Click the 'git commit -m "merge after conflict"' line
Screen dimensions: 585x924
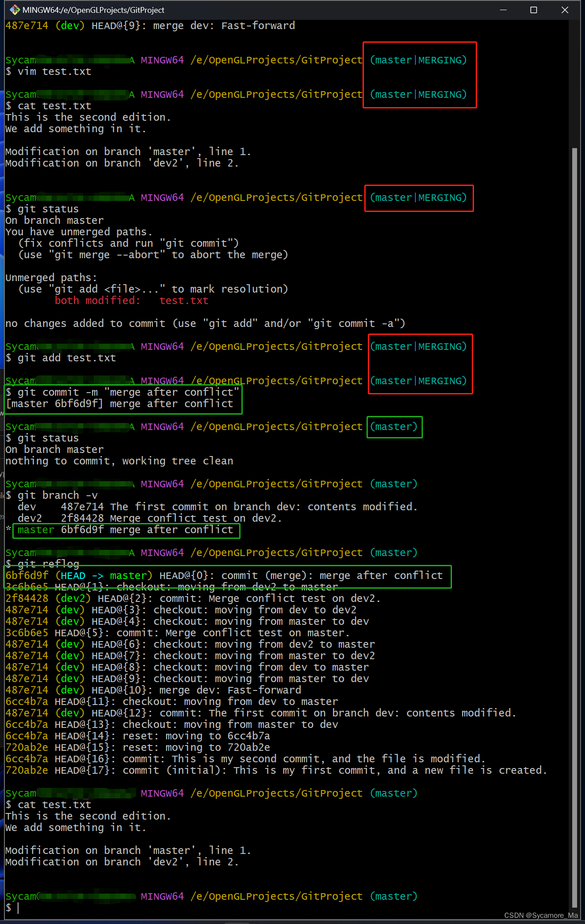click(123, 392)
